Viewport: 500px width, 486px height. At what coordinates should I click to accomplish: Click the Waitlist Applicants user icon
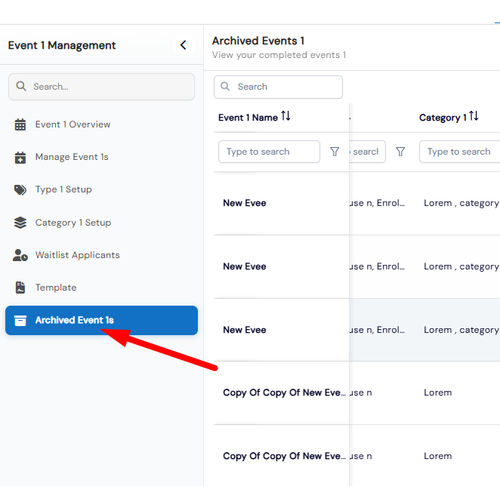[x=20, y=255]
